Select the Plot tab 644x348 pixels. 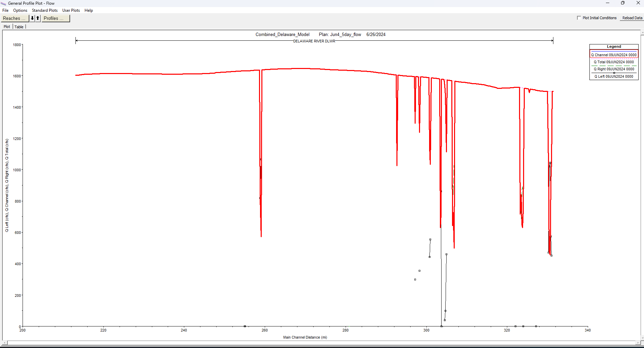pos(7,27)
